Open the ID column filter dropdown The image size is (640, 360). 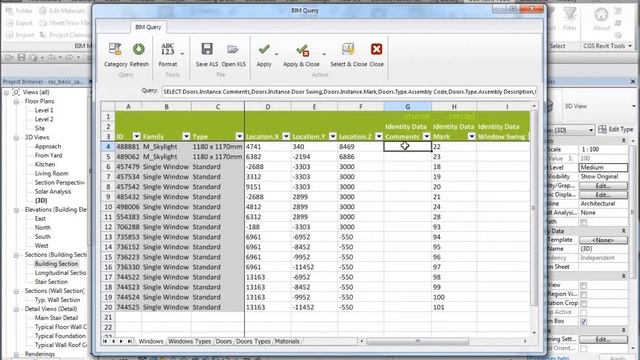tap(137, 136)
